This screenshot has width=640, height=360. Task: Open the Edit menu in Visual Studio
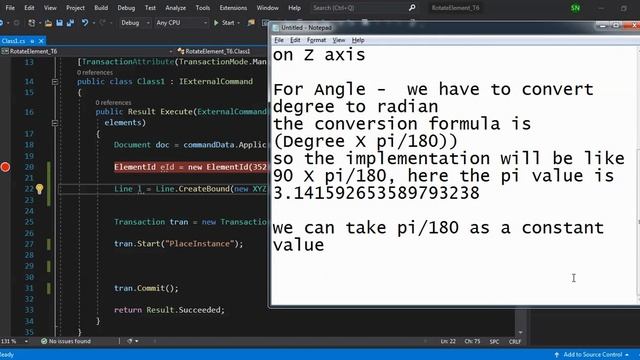pos(29,8)
